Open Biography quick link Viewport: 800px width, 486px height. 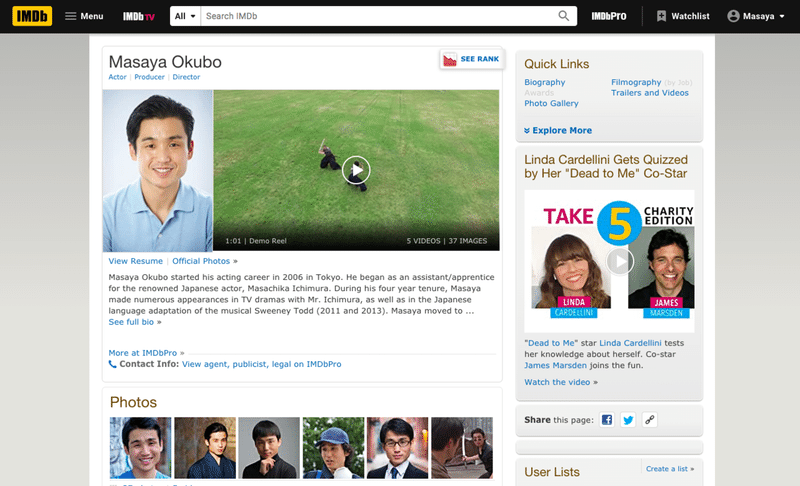tap(544, 82)
